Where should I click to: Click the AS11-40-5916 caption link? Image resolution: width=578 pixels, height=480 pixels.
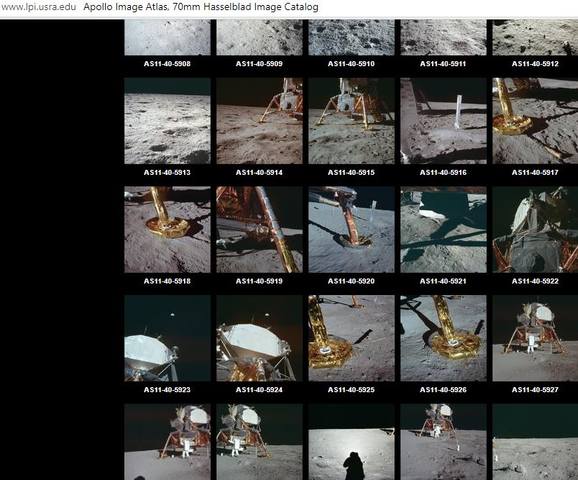[x=443, y=173]
